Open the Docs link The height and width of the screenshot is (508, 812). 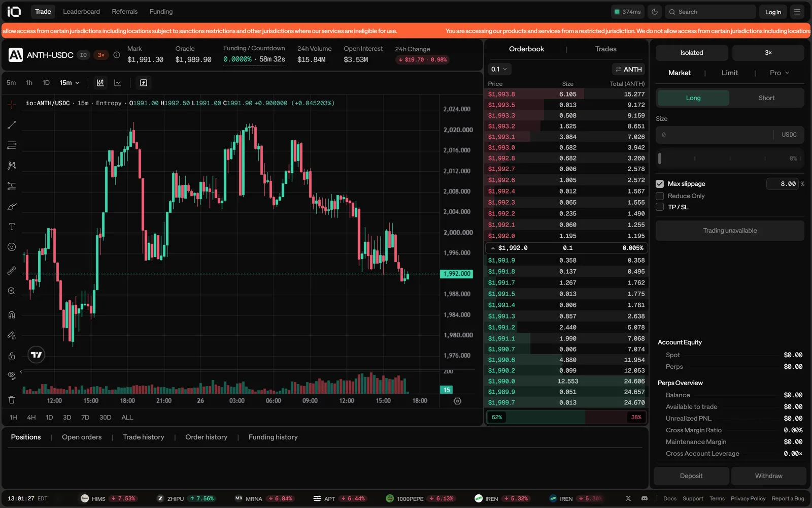coord(670,499)
